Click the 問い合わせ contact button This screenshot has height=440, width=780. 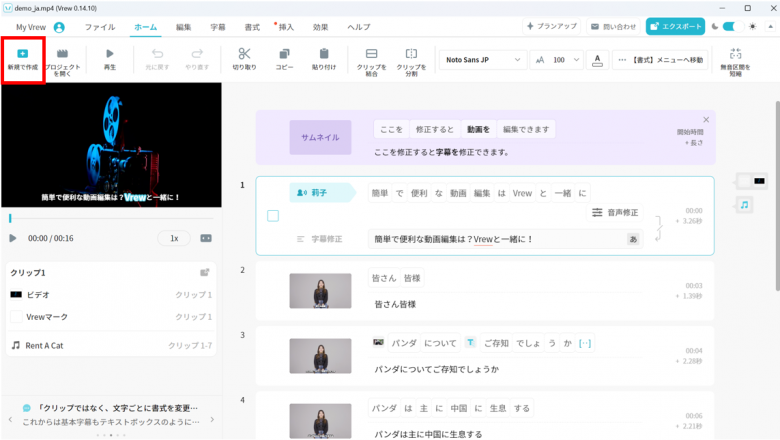pos(613,26)
